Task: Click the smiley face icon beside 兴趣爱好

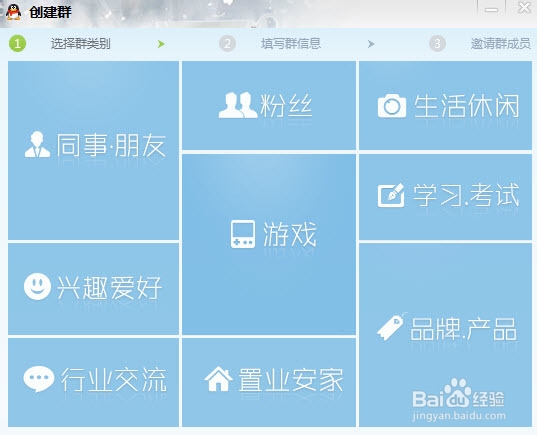Action: 37,286
